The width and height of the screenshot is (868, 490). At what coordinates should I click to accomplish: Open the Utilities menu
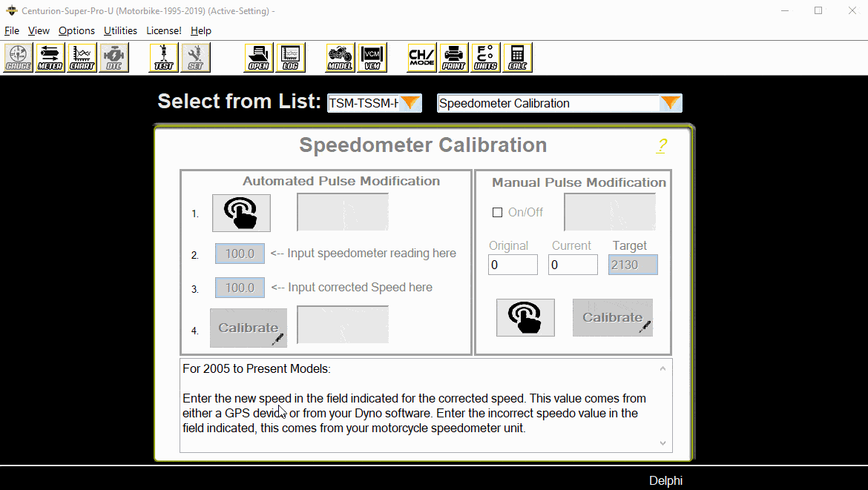pos(120,30)
